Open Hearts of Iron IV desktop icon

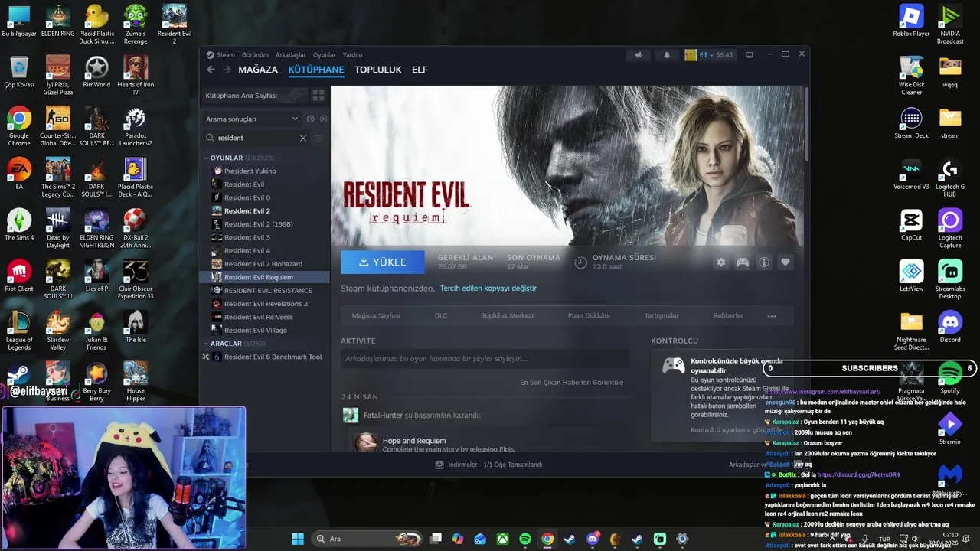pos(136,76)
